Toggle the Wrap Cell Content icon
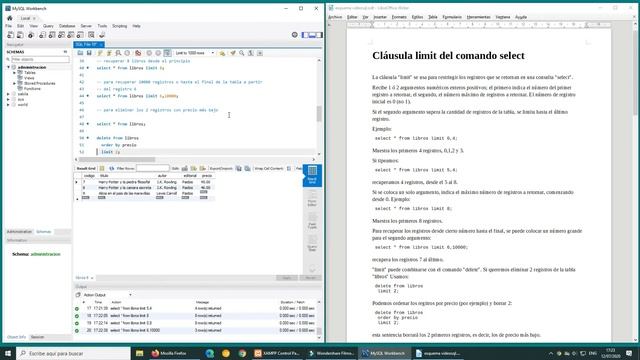Screen dimensions: 640x360 point(289,168)
